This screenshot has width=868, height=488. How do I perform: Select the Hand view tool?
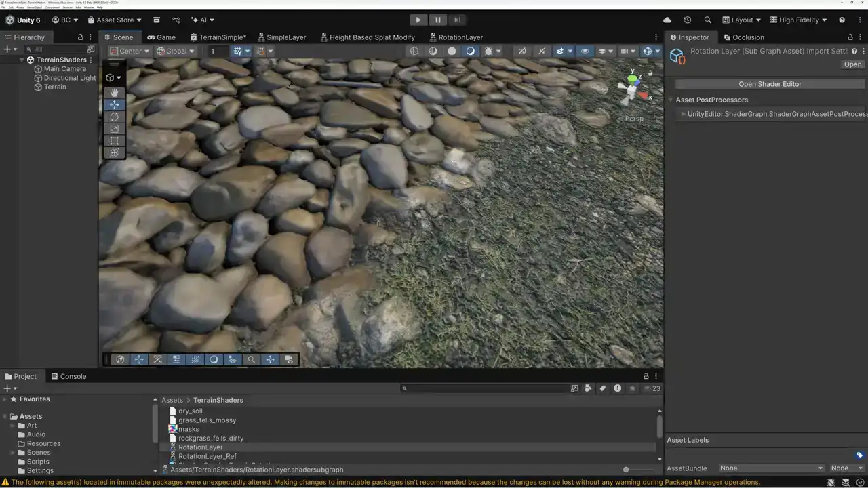(114, 92)
